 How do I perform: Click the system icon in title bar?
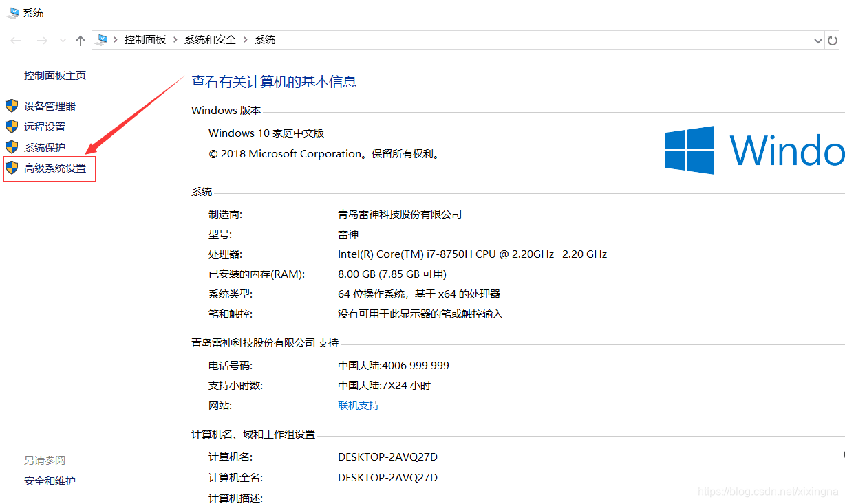tap(14, 12)
